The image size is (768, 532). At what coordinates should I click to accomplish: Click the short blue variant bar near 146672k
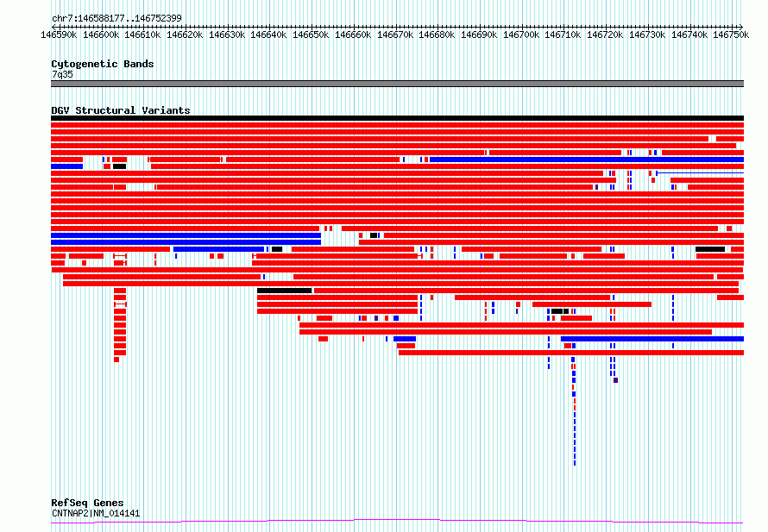pos(405,339)
